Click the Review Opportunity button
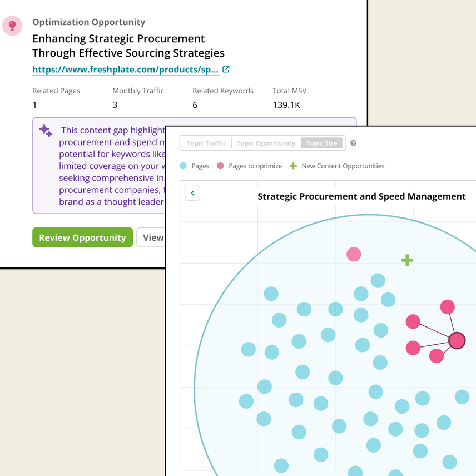 pyautogui.click(x=82, y=237)
